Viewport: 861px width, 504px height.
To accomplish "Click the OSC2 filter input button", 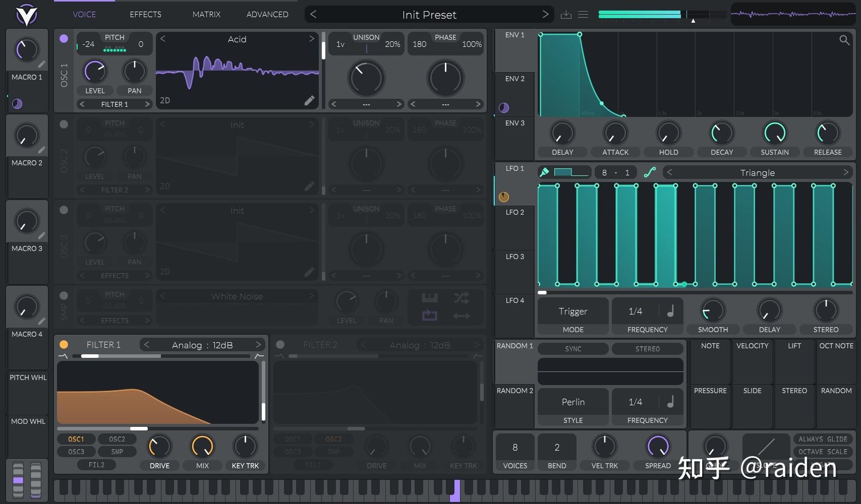I will (x=117, y=439).
